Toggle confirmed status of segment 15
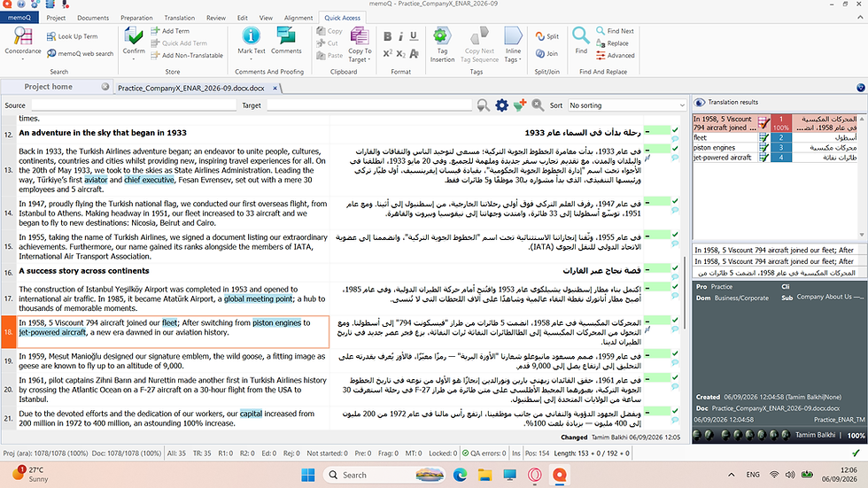Viewport: 868px width, 488px height. point(675,235)
